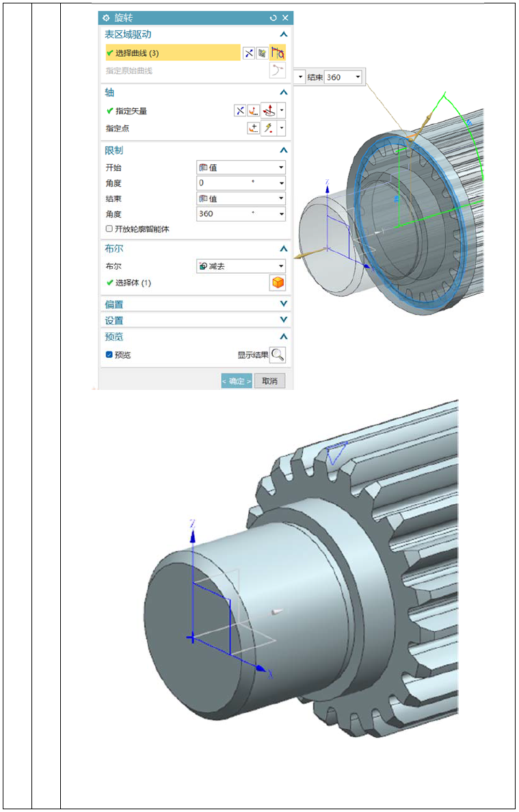Expand the 偏置 section

pyautogui.click(x=283, y=304)
